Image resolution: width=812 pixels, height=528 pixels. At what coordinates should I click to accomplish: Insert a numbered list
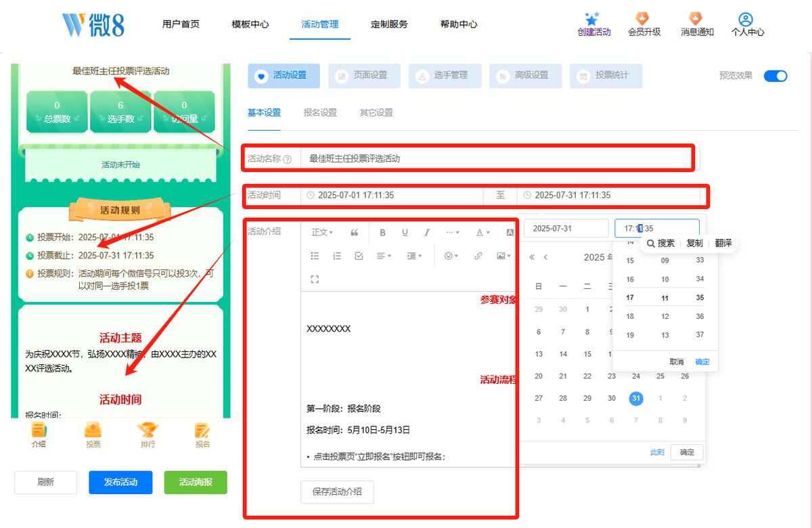(337, 256)
